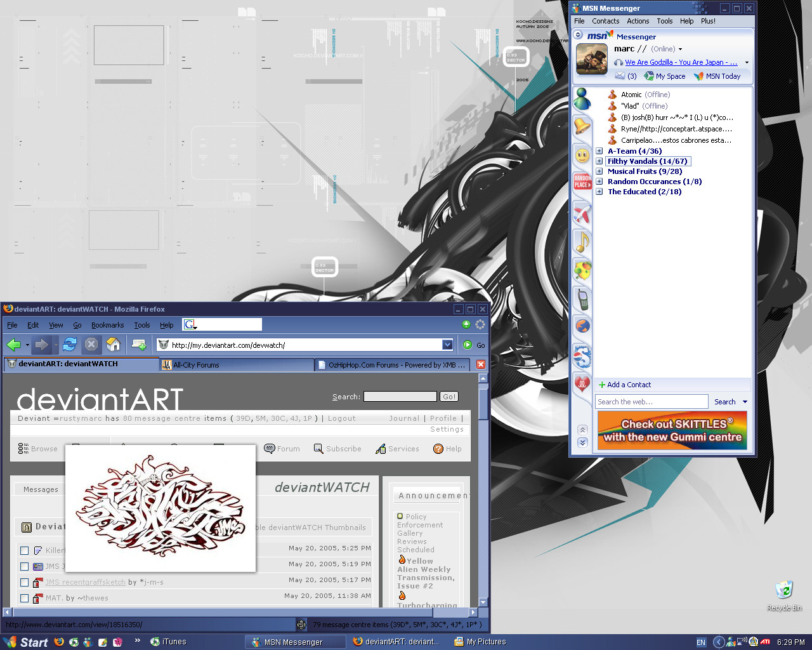812x650 pixels.
Task: Open the Firefox address bar history dropdown
Action: click(x=447, y=345)
